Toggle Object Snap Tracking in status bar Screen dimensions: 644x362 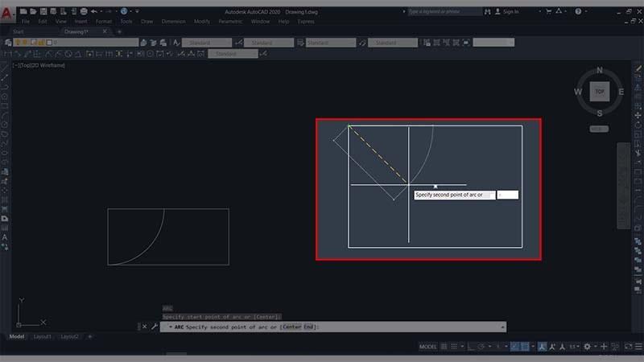(515, 347)
